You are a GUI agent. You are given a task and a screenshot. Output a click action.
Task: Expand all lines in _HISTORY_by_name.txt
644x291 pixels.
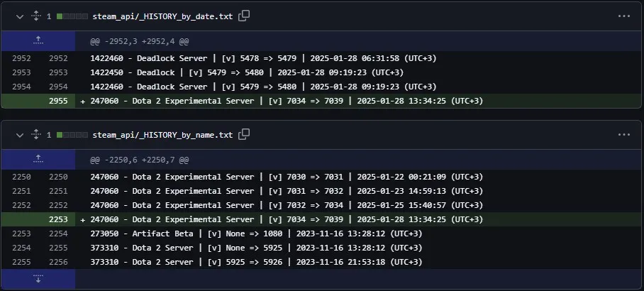click(35, 134)
